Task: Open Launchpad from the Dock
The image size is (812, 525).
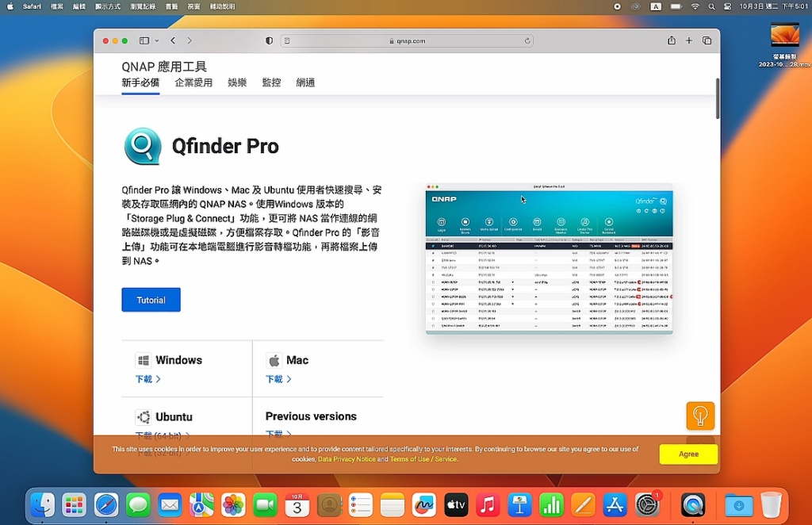Action: (x=74, y=504)
